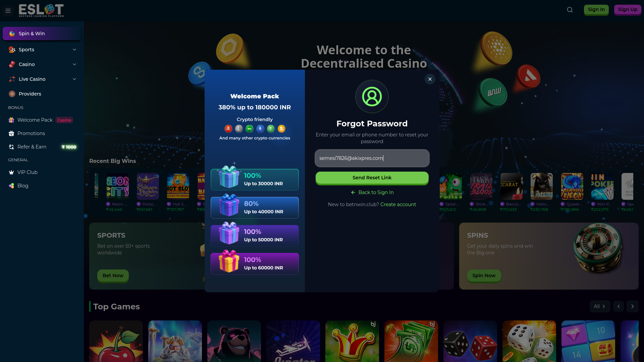Open the All filter for Top Games
The image size is (644, 362).
click(600, 306)
